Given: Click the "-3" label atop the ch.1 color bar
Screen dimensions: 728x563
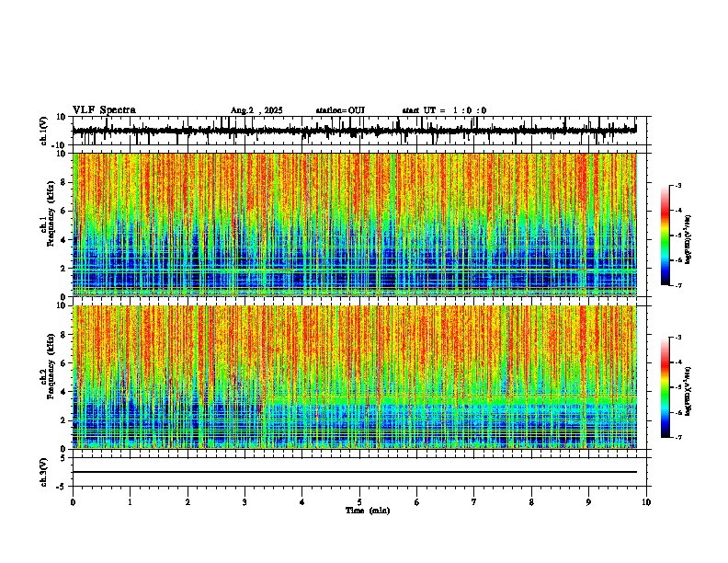Looking at the screenshot, I should [x=677, y=185].
